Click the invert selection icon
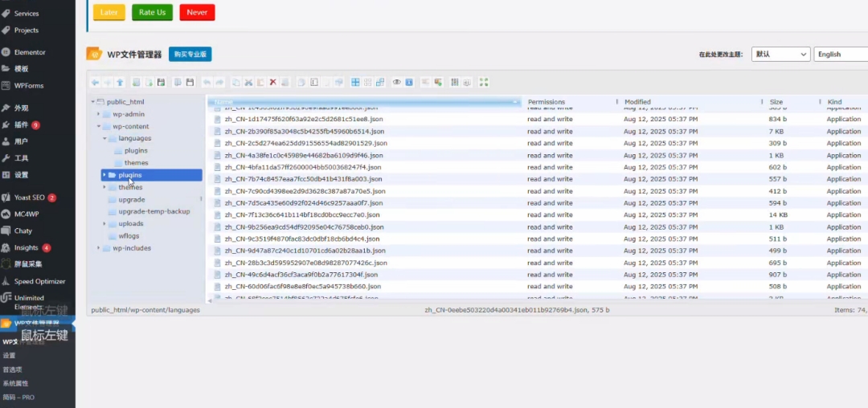This screenshot has height=408, width=868. 379,83
